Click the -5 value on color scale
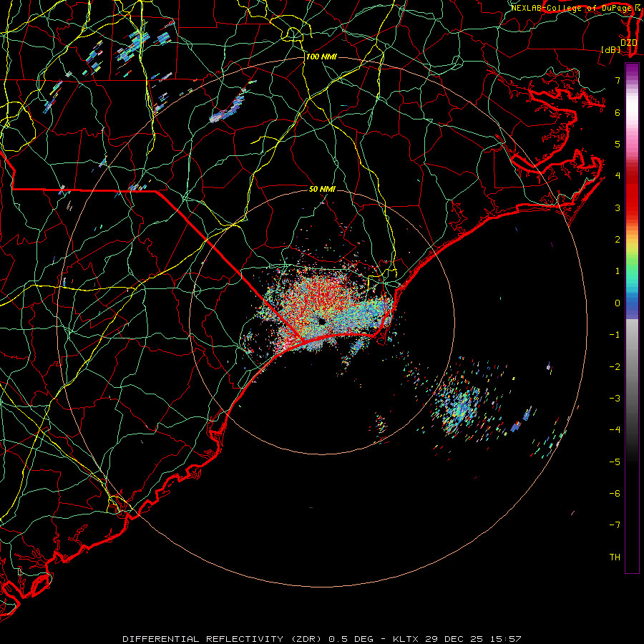Screen dimensions: 644x644 615,462
